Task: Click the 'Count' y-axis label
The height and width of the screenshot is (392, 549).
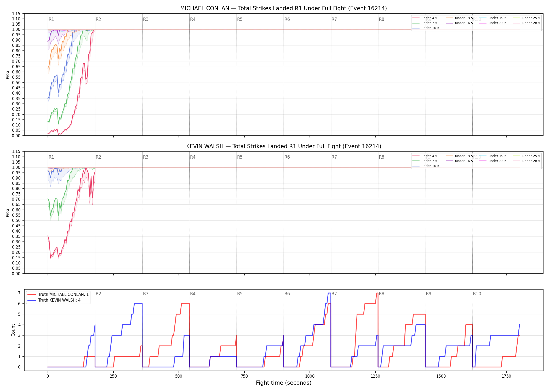Action: (13, 330)
